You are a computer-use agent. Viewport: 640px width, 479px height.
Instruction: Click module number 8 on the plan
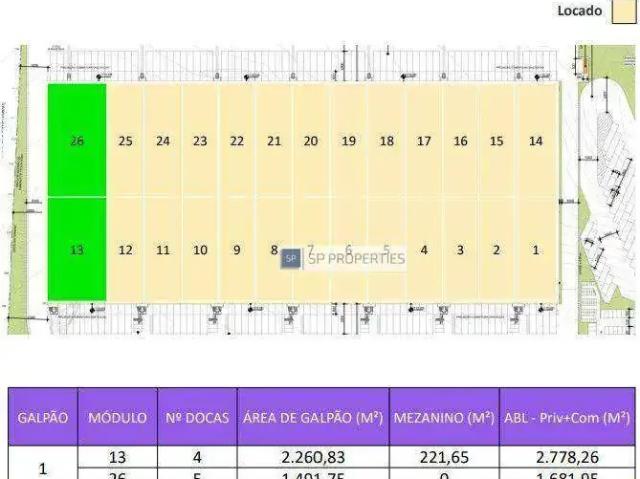[274, 249]
